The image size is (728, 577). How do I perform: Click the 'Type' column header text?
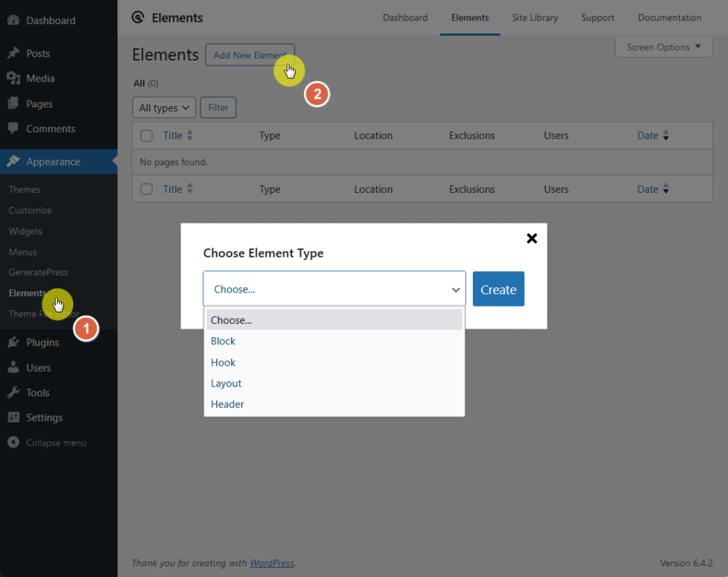click(x=269, y=136)
